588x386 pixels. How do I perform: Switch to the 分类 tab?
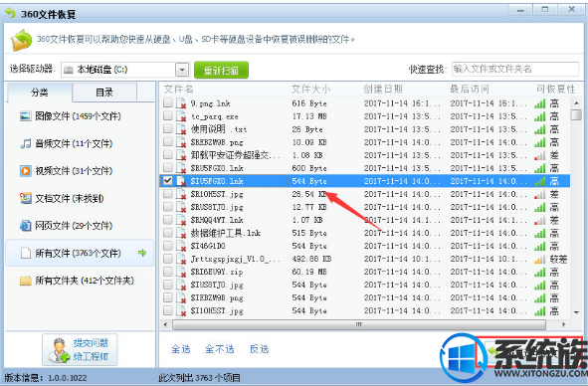[x=39, y=93]
